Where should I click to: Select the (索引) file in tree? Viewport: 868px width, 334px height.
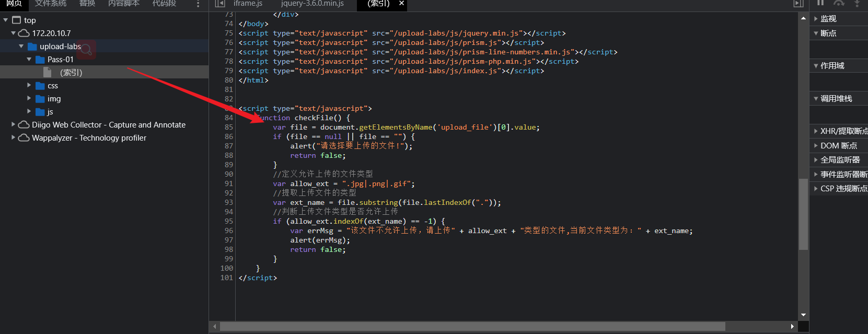105,72
